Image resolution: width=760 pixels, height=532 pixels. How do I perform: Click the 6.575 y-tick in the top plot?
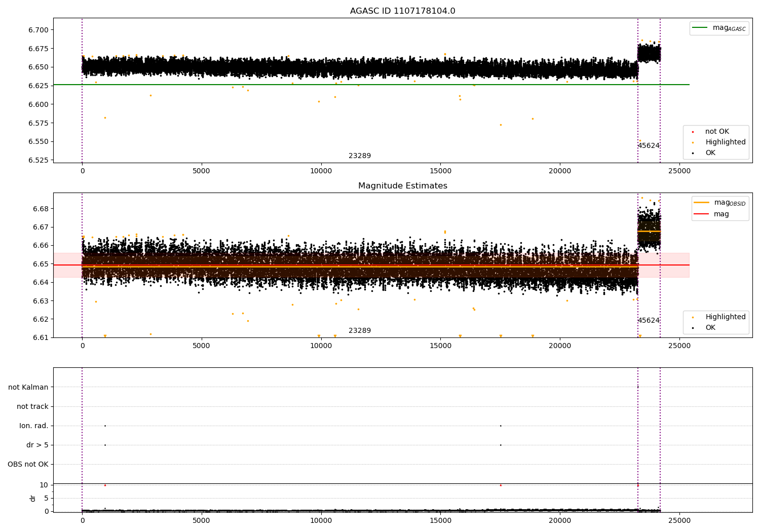[39, 123]
